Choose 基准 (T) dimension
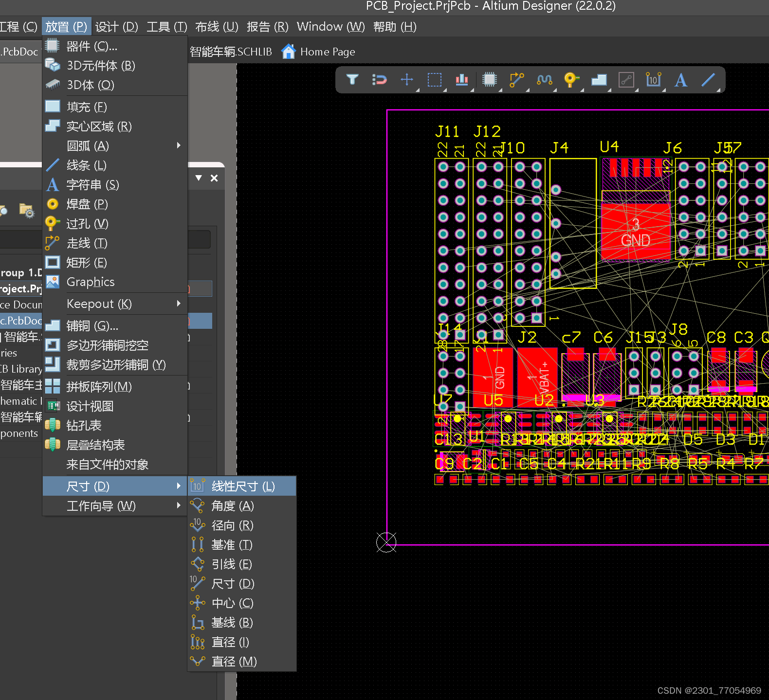769x700 pixels. tap(242, 545)
